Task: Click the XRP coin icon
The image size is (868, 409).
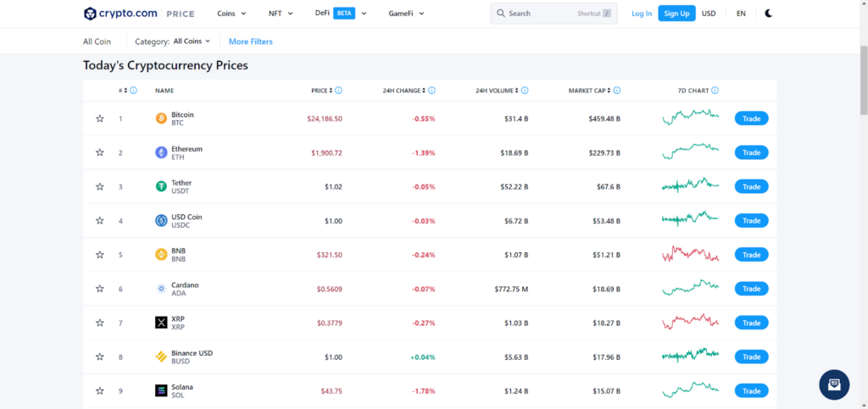Action: [x=161, y=323]
